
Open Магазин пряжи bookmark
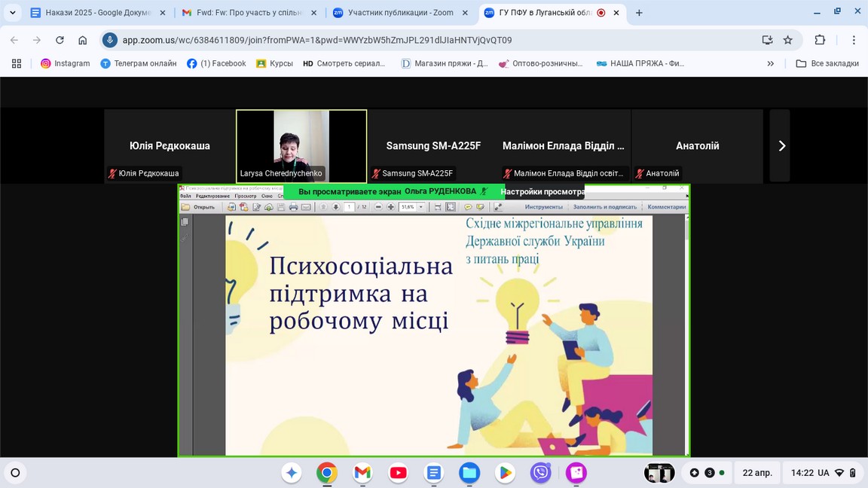[x=445, y=63]
